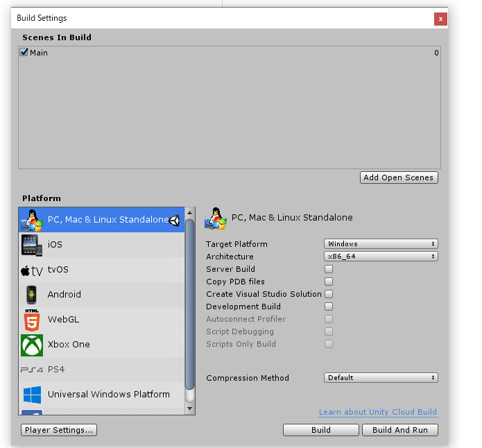Image resolution: width=482 pixels, height=448 pixels.
Task: Open the Compression Method dropdown
Action: (x=381, y=377)
